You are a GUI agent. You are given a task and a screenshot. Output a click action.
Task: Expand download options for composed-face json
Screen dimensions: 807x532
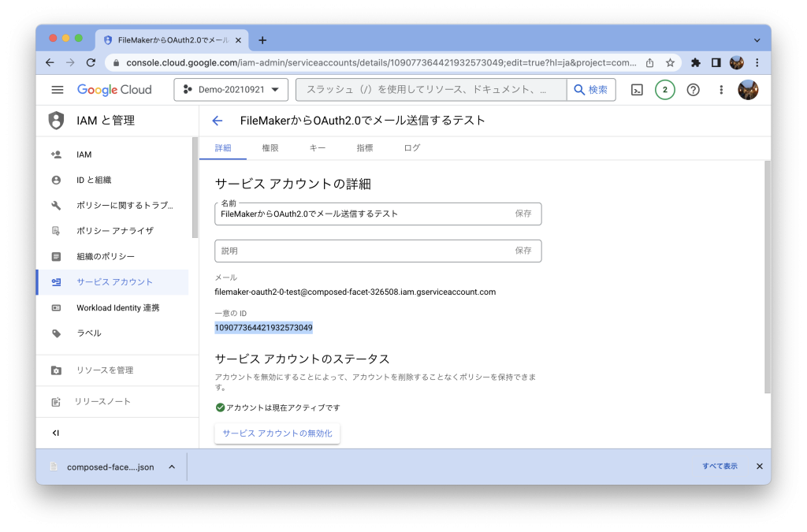point(172,467)
